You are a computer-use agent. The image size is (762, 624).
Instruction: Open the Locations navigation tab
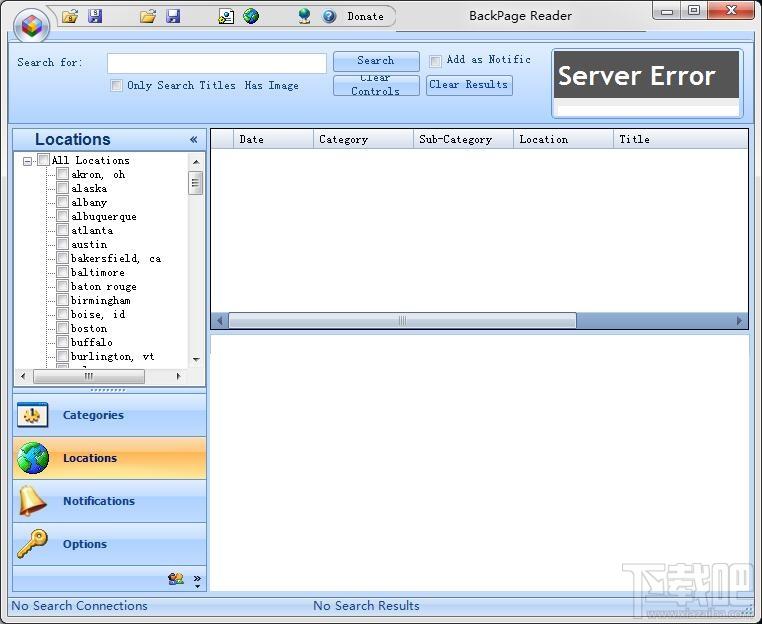[109, 458]
